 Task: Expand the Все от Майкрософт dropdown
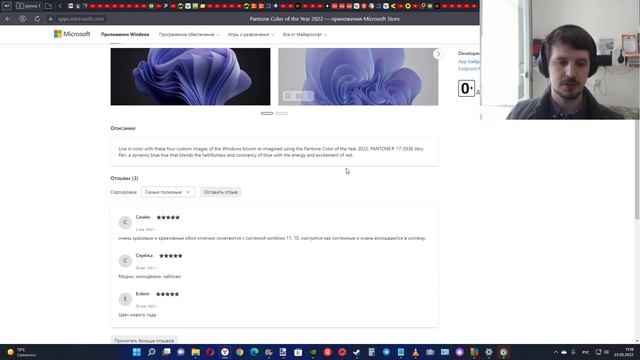coord(304,35)
